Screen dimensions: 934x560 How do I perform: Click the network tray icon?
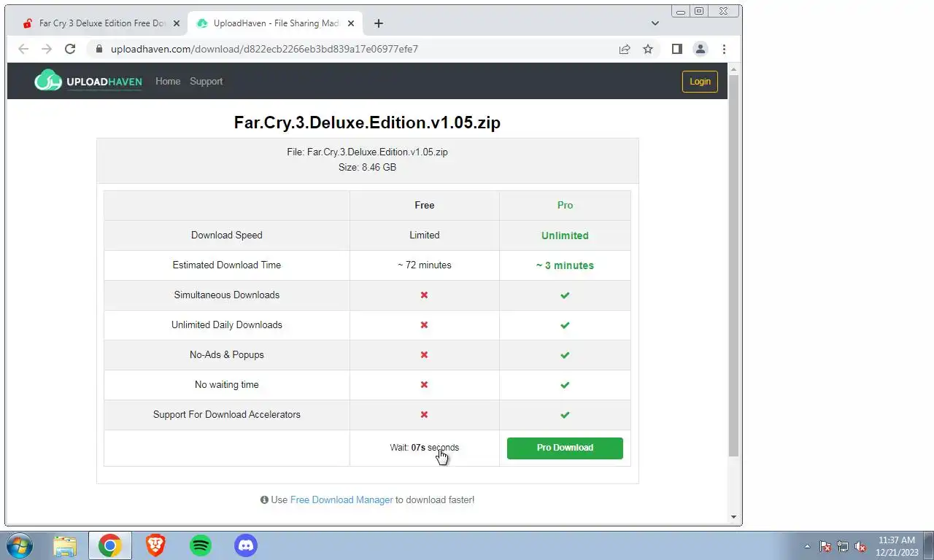(843, 546)
